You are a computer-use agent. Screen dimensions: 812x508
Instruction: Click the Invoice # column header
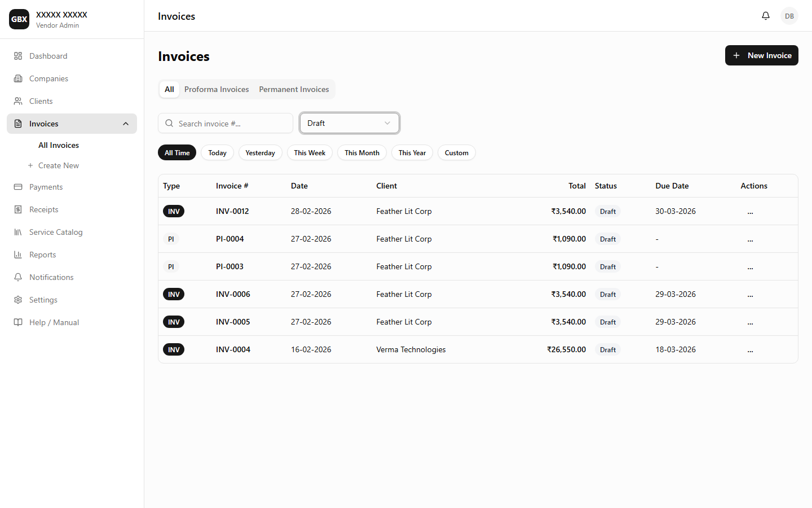(232, 186)
